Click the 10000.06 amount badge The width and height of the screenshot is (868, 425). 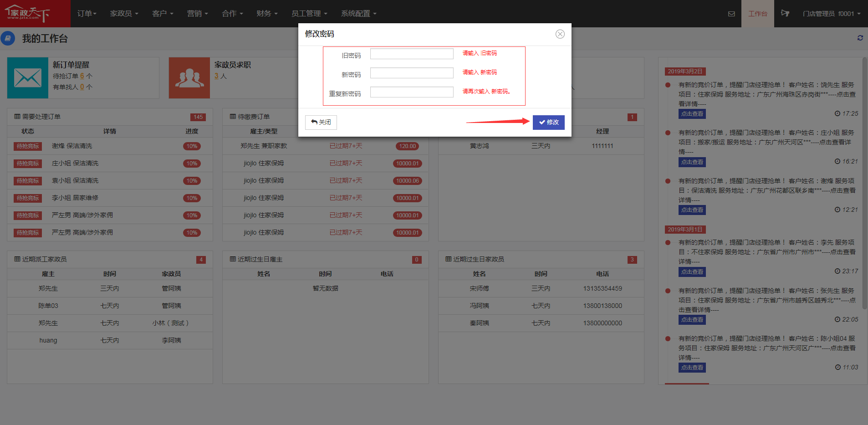coord(408,181)
